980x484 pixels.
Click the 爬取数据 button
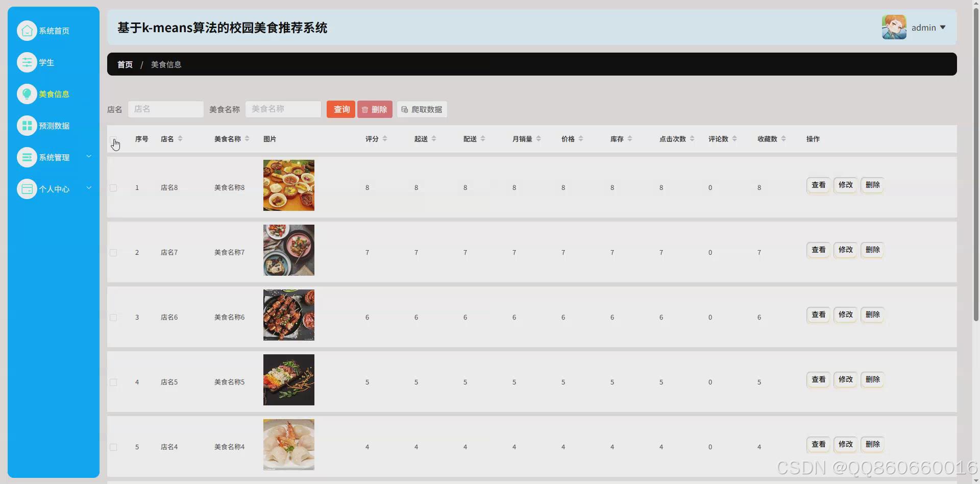pyautogui.click(x=422, y=109)
